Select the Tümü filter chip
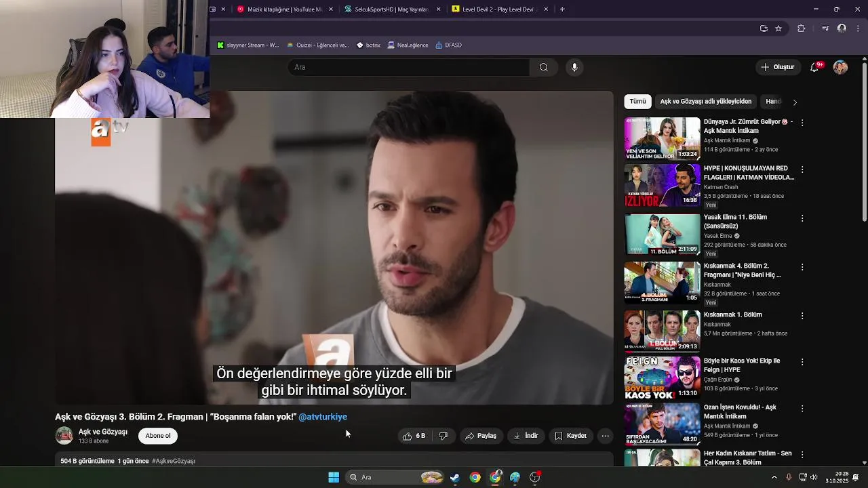Screen dimensions: 868x488 637,102
